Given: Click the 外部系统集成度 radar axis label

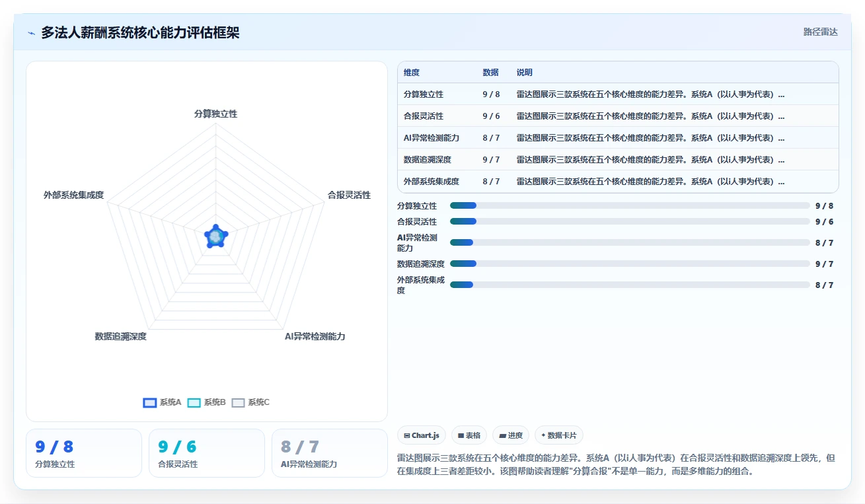Looking at the screenshot, I should pyautogui.click(x=73, y=195).
